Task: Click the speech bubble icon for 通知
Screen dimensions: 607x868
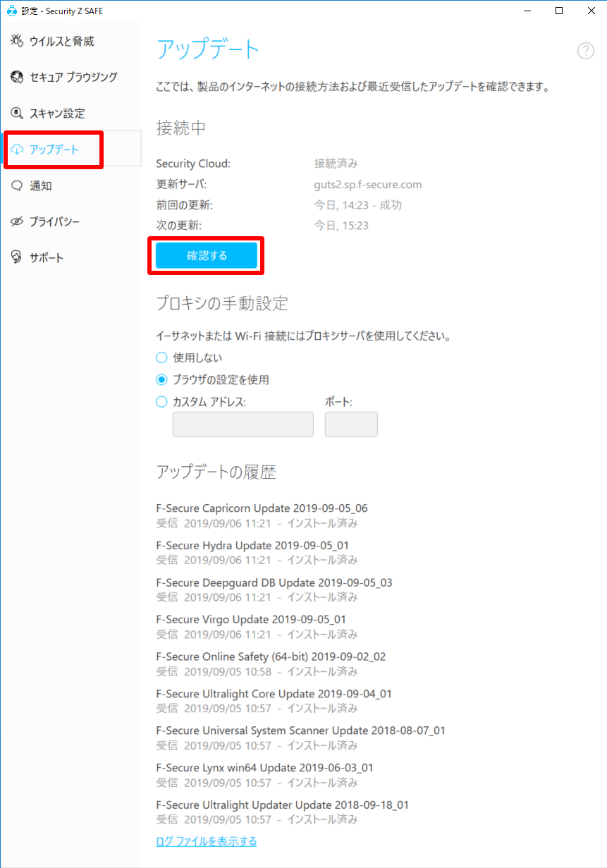Action: pyautogui.click(x=17, y=185)
